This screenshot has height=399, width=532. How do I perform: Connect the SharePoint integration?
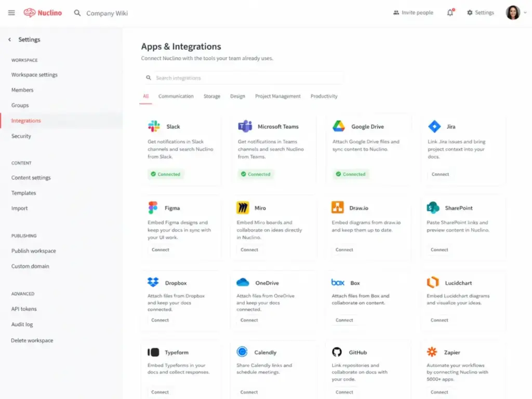440,250
